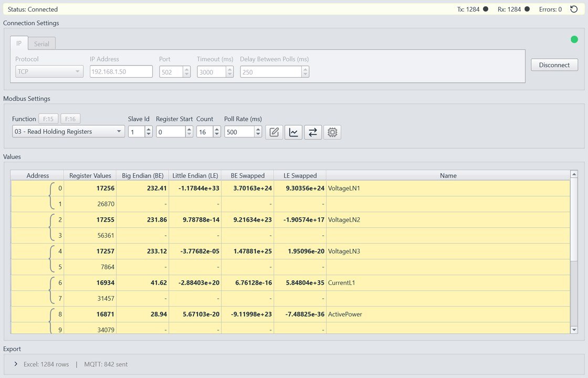Click the Little Endian (LE) column header
Screen dimensions: 588x378
coord(195,175)
